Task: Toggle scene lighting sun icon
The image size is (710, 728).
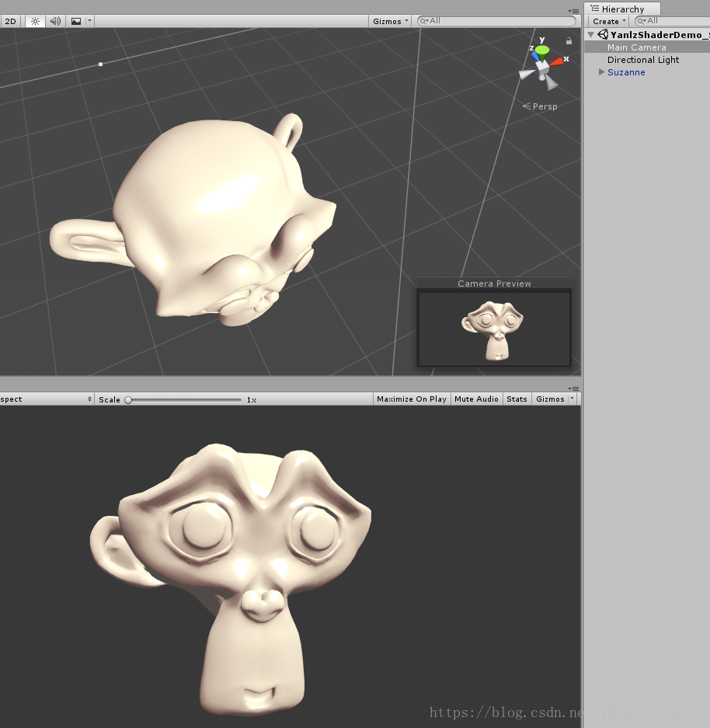Action: [35, 21]
